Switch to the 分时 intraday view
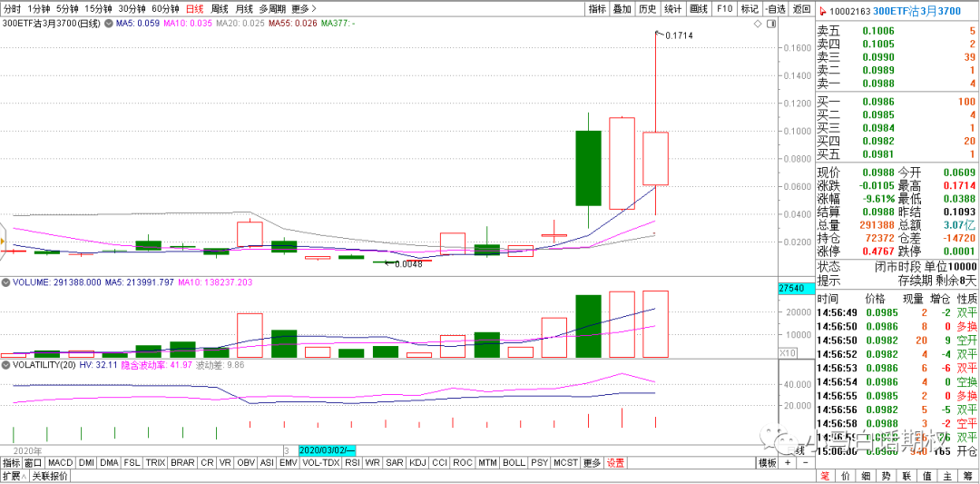 [12, 8]
